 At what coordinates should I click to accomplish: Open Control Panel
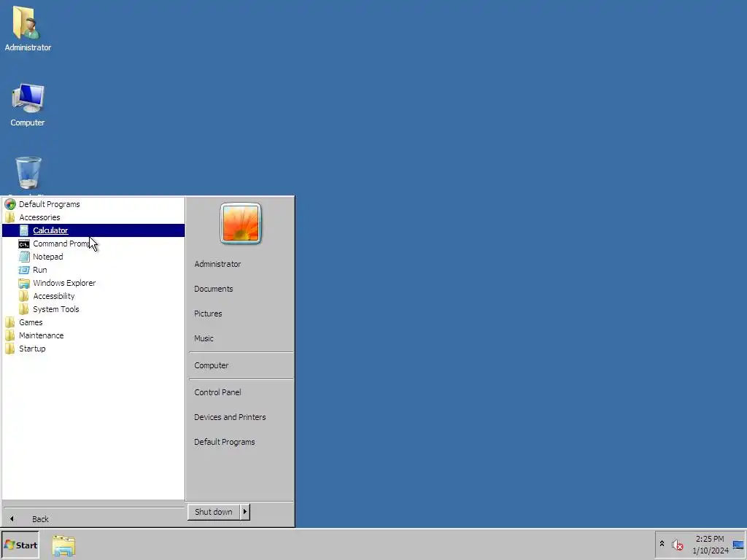217,392
